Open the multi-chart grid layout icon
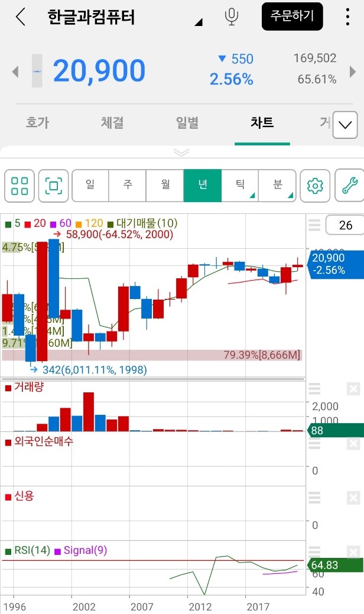This screenshot has width=364, height=614. pos(19,186)
